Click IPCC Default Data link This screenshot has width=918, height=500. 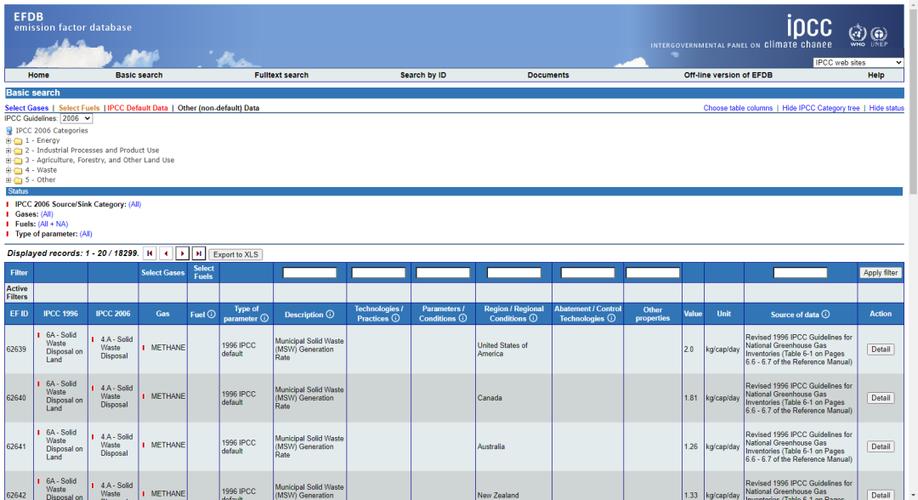click(138, 108)
